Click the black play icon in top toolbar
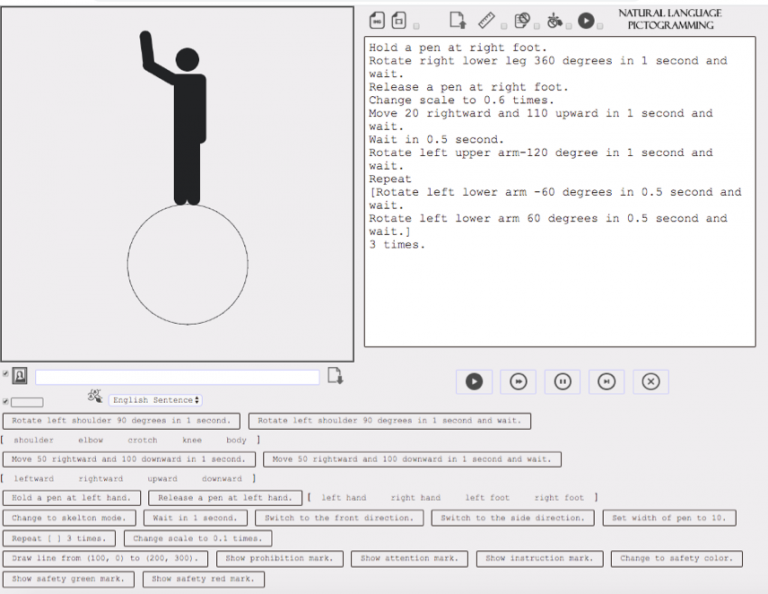The image size is (768, 594). (x=586, y=21)
